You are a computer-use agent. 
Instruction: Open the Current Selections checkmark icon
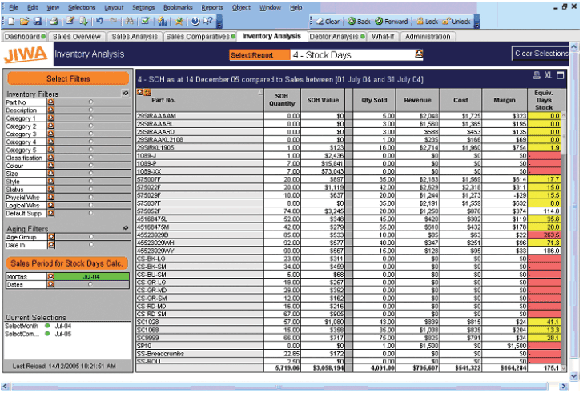(145, 21)
